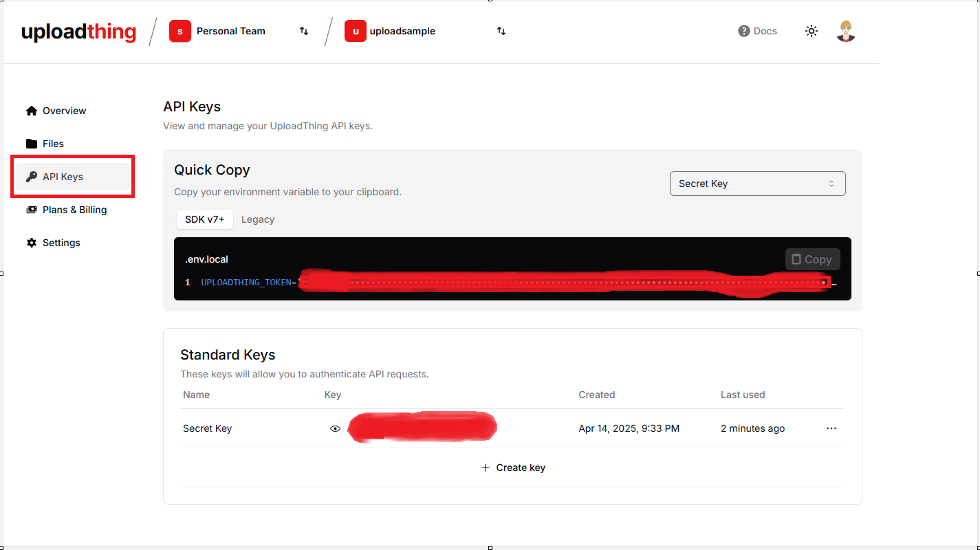This screenshot has height=550, width=980.
Task: Switch to the Legacy tab
Action: click(x=258, y=219)
